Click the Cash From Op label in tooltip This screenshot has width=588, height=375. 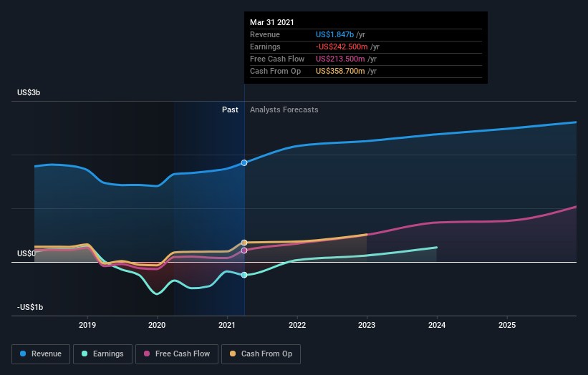[x=275, y=71]
